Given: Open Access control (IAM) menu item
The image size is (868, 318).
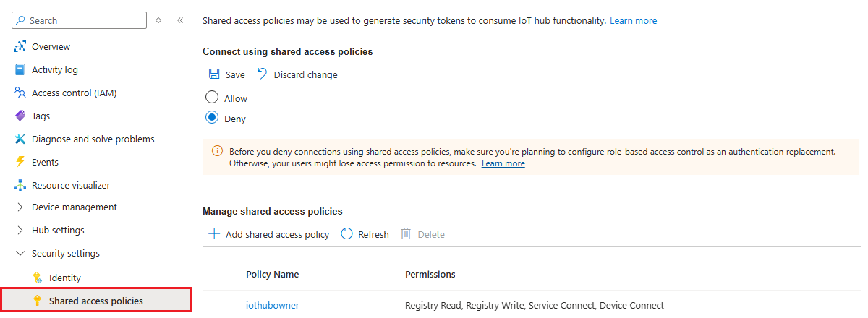Looking at the screenshot, I should [74, 93].
